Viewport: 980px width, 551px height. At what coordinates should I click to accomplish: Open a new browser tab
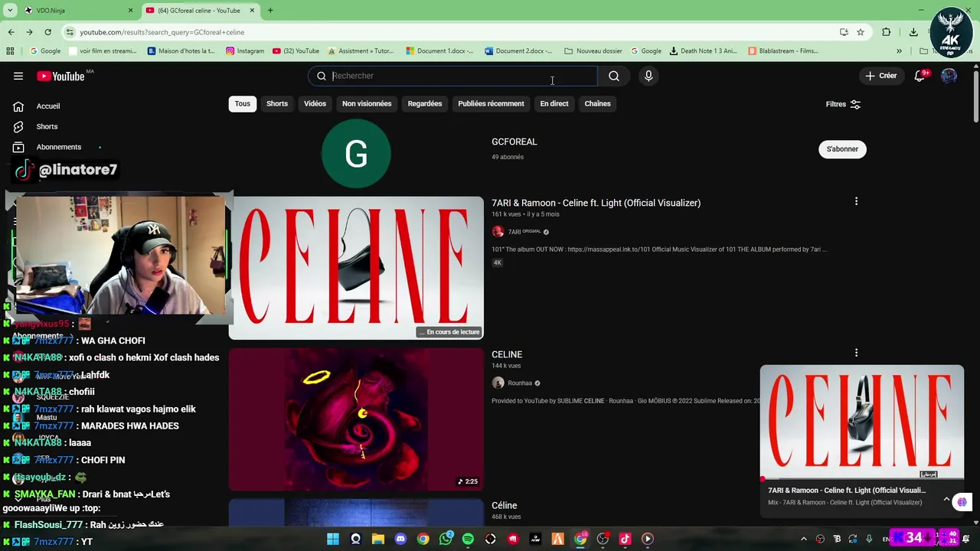(x=270, y=10)
